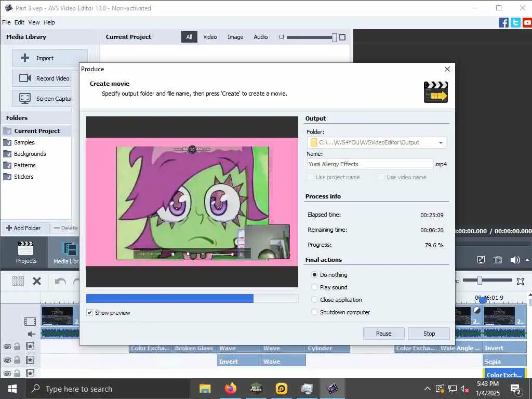Click the Screen Capture monitor icon
532x399 pixels.
coord(25,98)
